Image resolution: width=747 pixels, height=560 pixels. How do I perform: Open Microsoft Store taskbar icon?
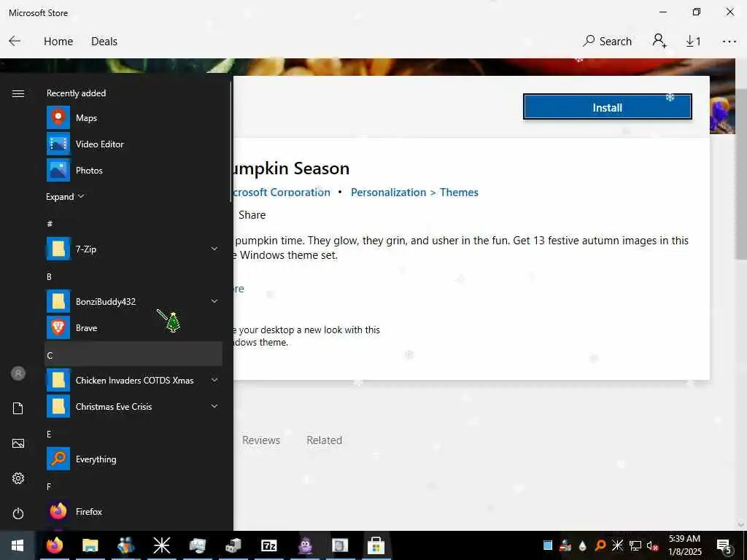(376, 545)
